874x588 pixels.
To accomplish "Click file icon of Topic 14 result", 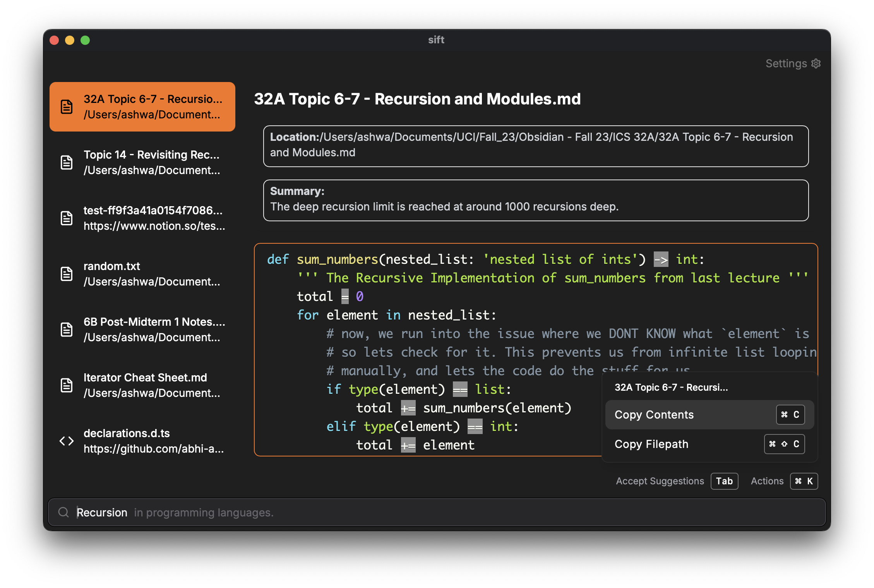I will click(67, 162).
